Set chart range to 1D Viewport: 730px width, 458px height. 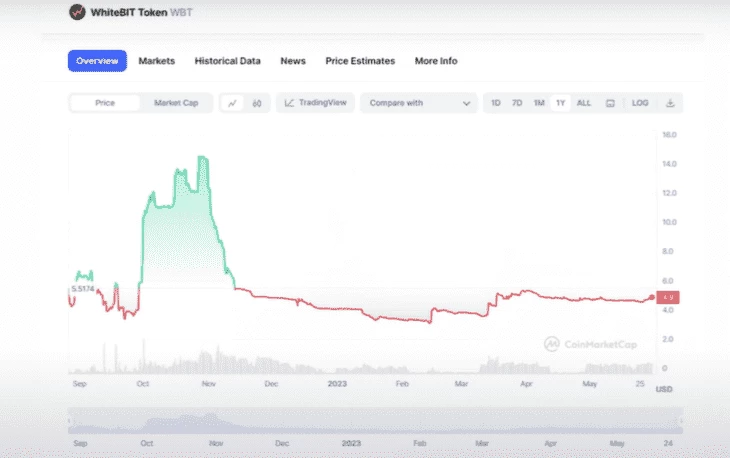496,103
